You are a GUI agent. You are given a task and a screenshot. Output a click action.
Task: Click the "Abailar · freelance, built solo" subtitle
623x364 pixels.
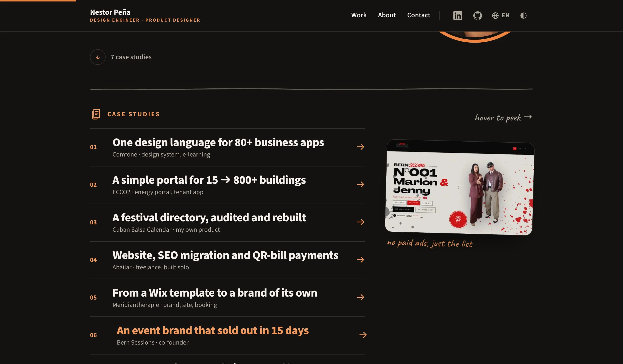[x=151, y=267]
